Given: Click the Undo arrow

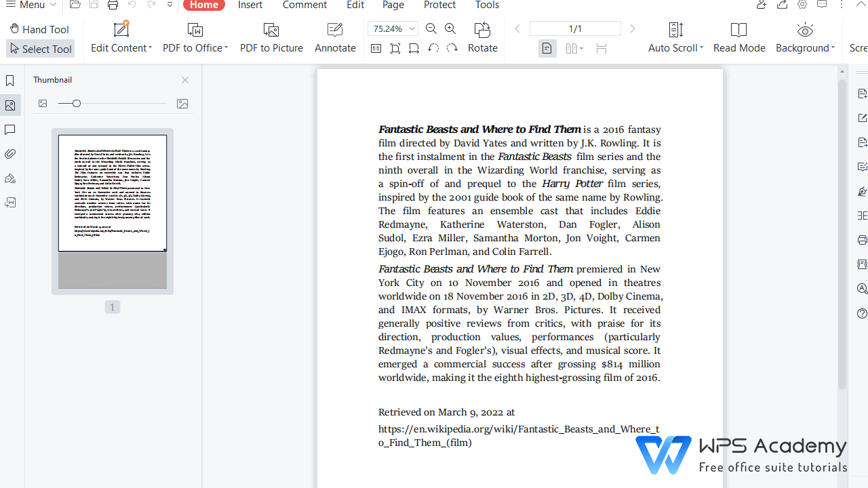Looking at the screenshot, I should (x=132, y=5).
